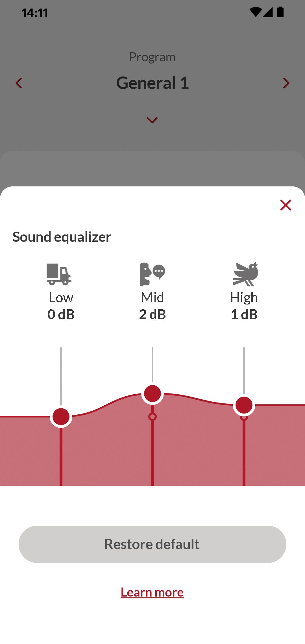Go to next program with right chevron
Image resolution: width=305 pixels, height=644 pixels.
pyautogui.click(x=286, y=83)
